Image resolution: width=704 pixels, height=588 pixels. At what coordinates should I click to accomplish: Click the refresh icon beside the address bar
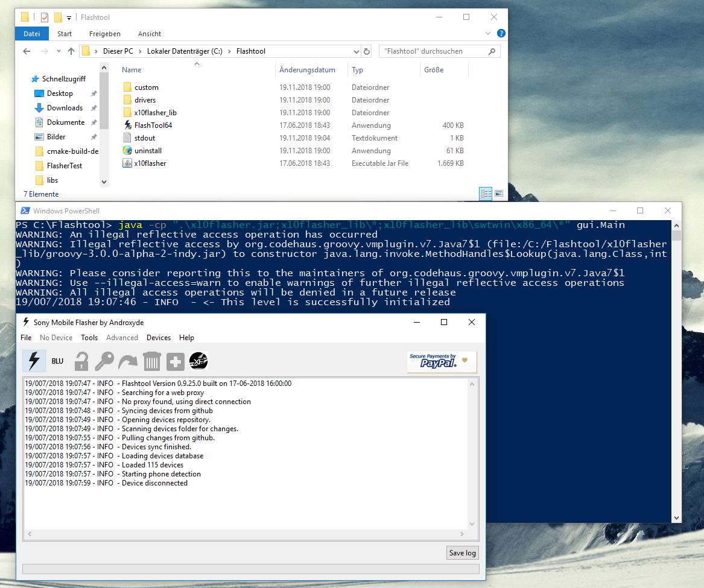coord(367,52)
